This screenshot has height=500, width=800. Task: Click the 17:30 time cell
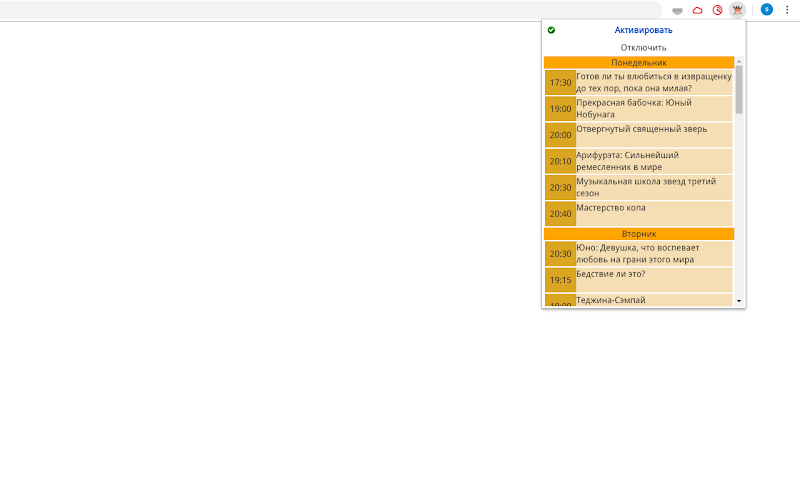[560, 83]
